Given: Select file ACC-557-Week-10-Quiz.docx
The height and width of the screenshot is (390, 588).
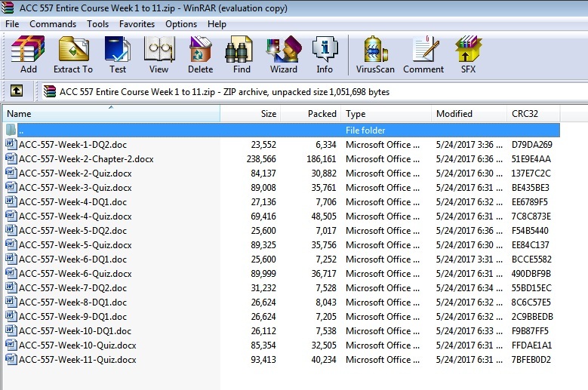Looking at the screenshot, I should click(x=78, y=345).
